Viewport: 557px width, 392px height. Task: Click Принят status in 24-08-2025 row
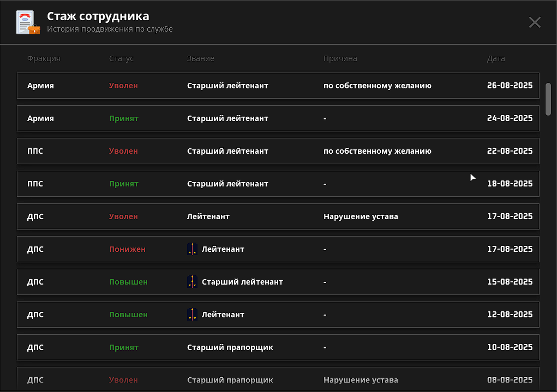tap(124, 118)
